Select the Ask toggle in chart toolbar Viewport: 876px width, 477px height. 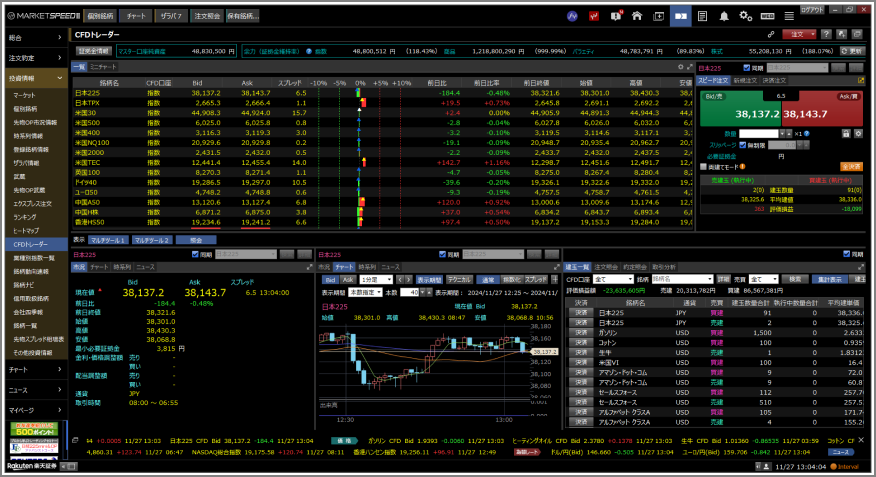click(348, 280)
